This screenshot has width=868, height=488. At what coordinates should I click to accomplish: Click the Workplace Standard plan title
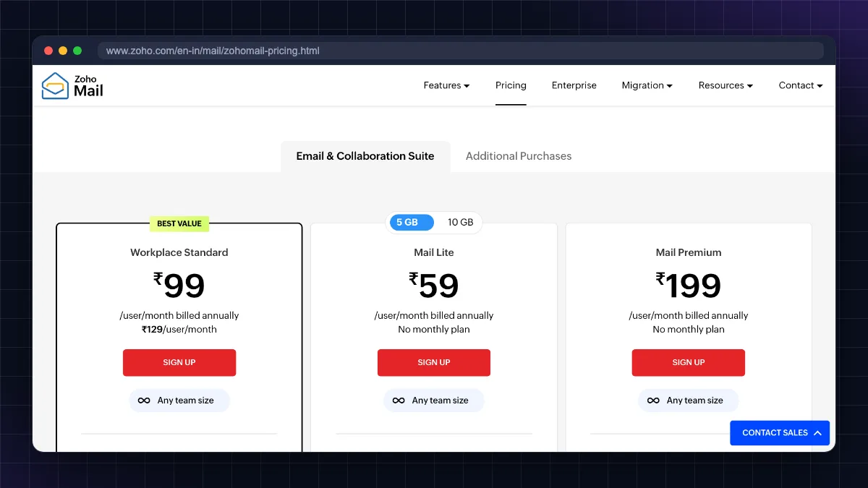[179, 252]
